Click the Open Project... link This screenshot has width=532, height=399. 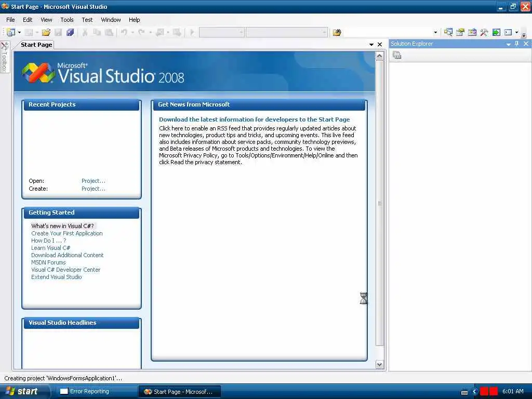(94, 181)
